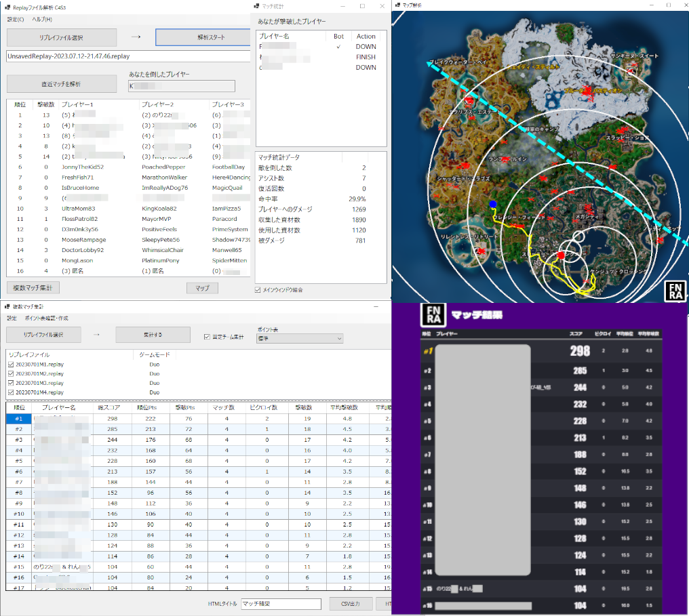Viewport: 689px width, 616px height.
Task: Click the KingKoala82 player entry
Action: click(159, 209)
